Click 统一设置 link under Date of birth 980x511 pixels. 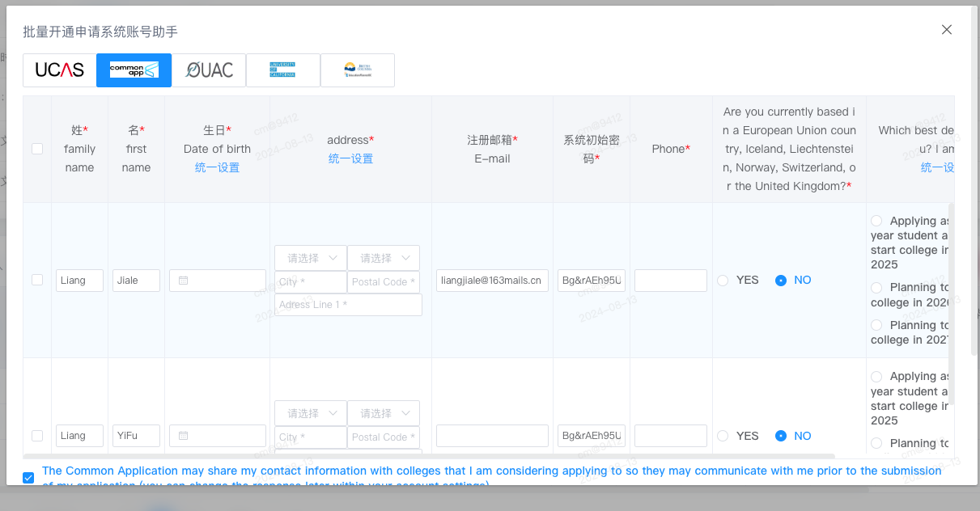click(x=218, y=167)
